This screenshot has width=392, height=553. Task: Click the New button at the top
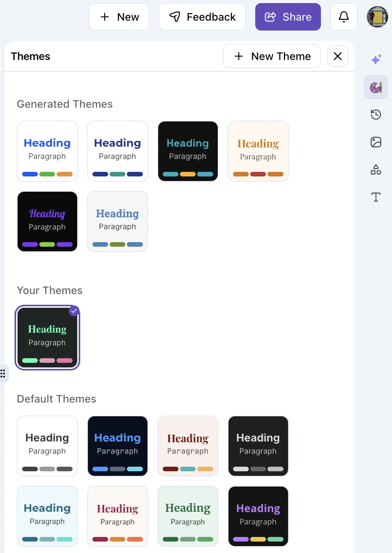(119, 17)
